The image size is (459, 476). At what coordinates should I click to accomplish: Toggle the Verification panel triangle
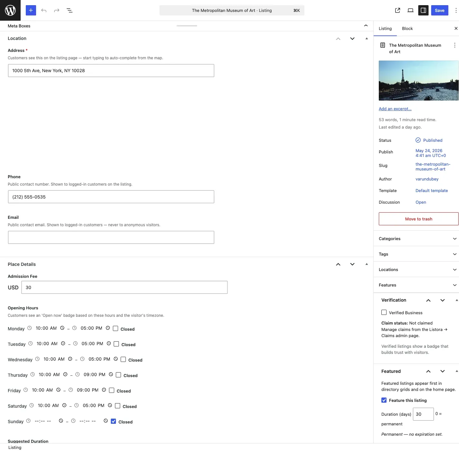coord(456,300)
